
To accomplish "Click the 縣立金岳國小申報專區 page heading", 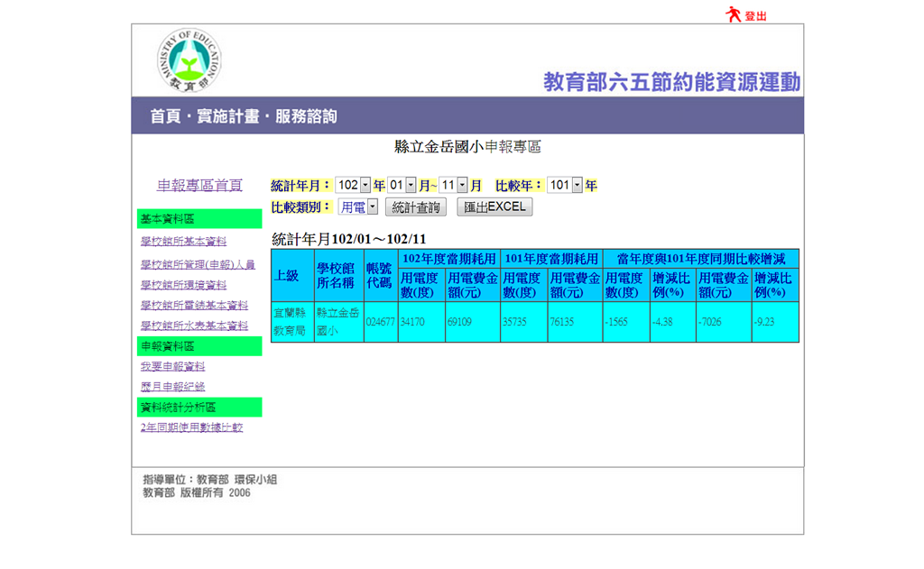I will pyautogui.click(x=467, y=147).
